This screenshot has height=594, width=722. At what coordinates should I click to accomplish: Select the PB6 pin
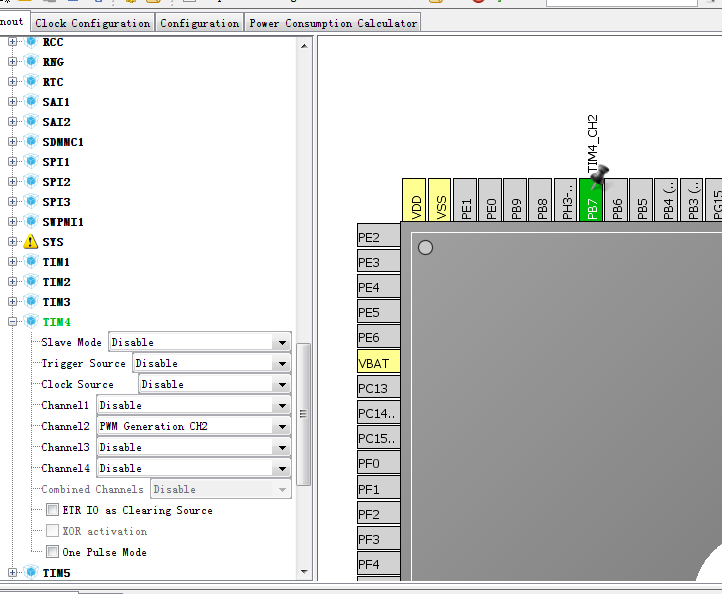(617, 200)
